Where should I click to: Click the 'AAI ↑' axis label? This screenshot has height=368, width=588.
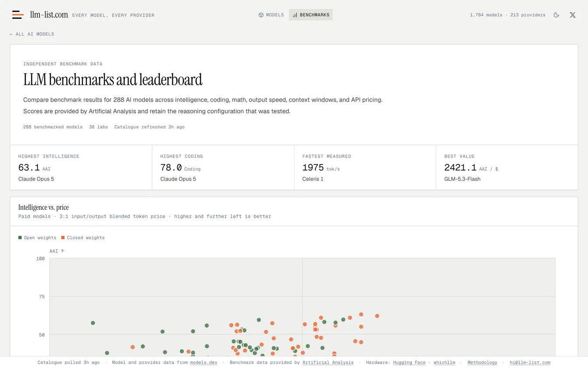click(57, 251)
